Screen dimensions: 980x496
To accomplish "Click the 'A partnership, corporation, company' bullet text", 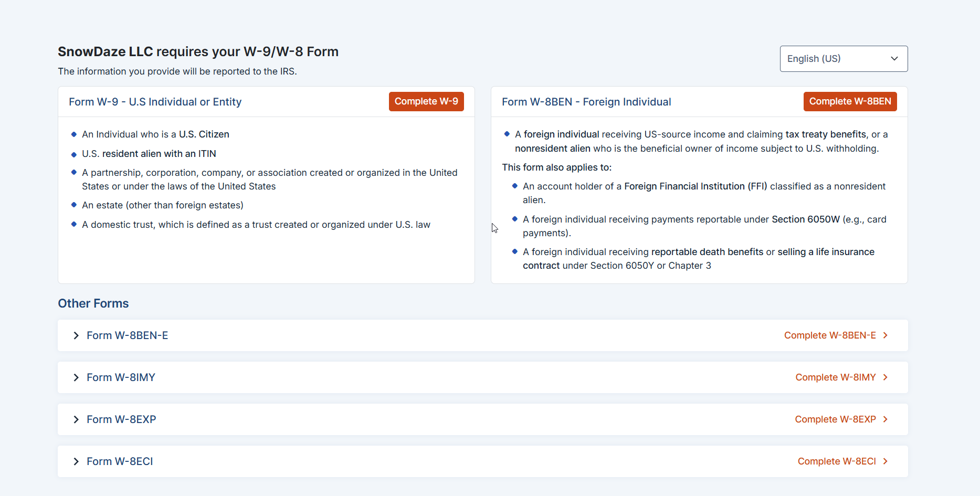I will [270, 180].
